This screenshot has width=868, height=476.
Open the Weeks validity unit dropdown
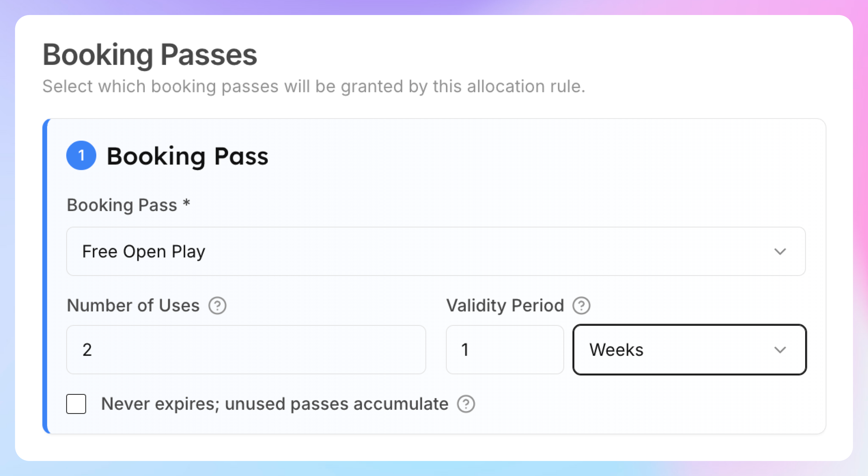click(x=690, y=350)
